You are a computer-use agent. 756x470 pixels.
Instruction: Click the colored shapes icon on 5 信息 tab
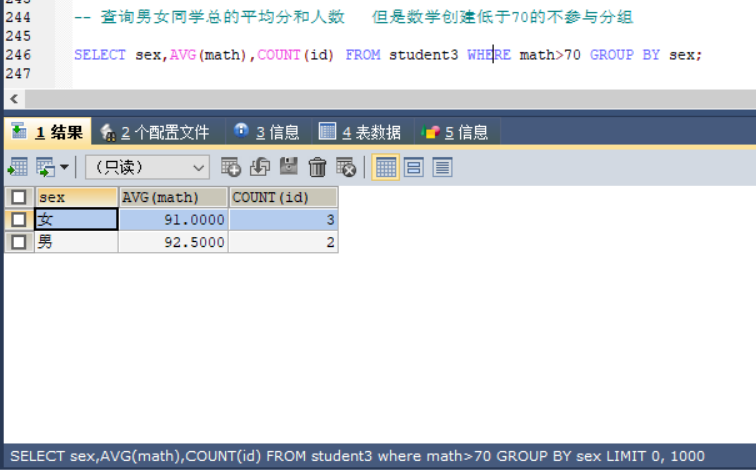point(430,132)
